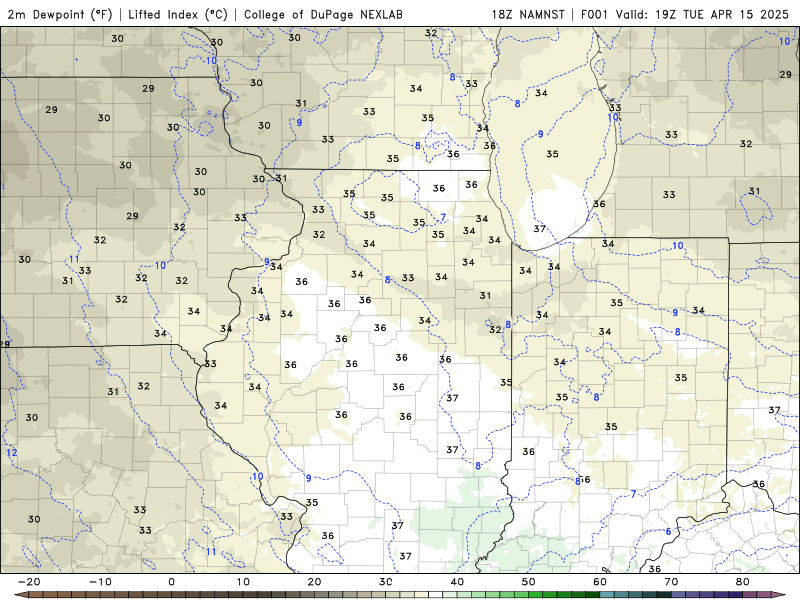
Task: Click the '60' color bar scale label
Action: tap(600, 582)
